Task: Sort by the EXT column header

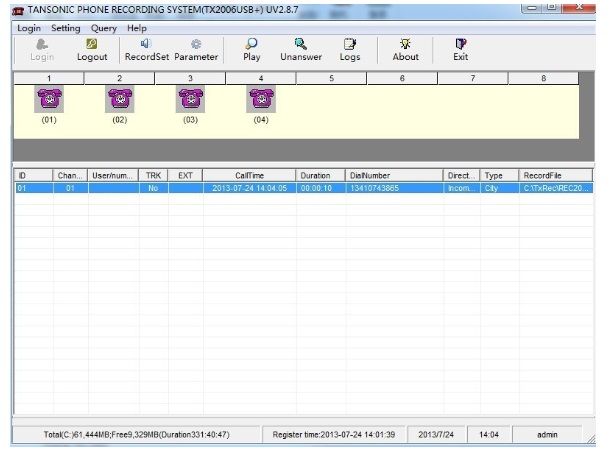Action: coord(185,175)
